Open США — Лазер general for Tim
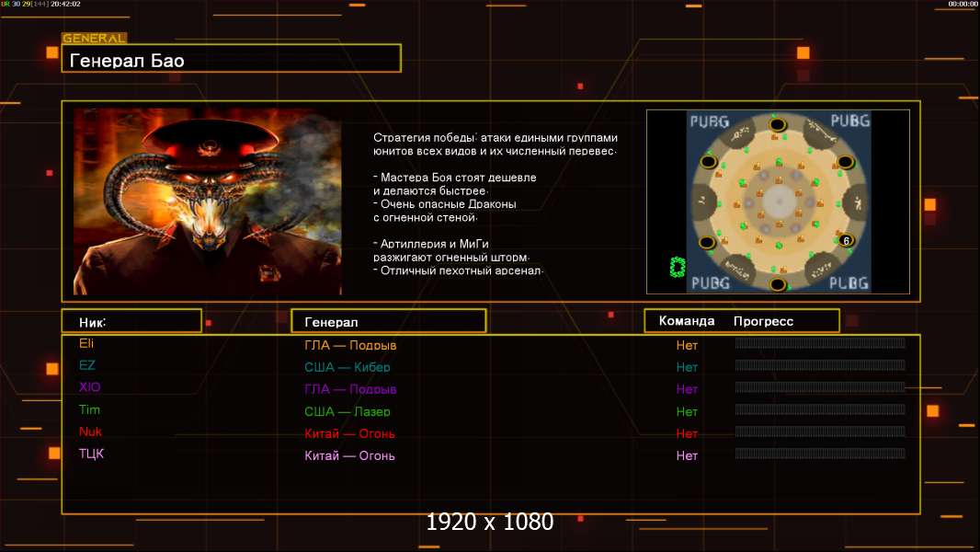This screenshot has height=552, width=980. (348, 411)
